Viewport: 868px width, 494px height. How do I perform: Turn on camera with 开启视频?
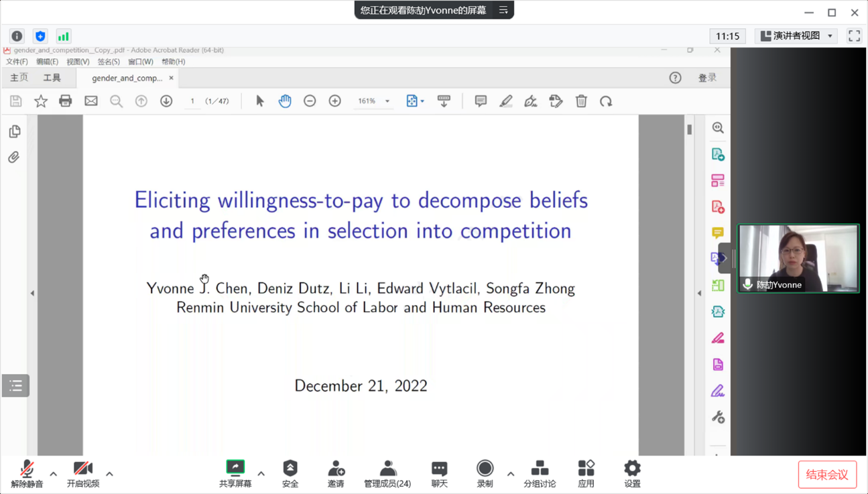pos(83,473)
